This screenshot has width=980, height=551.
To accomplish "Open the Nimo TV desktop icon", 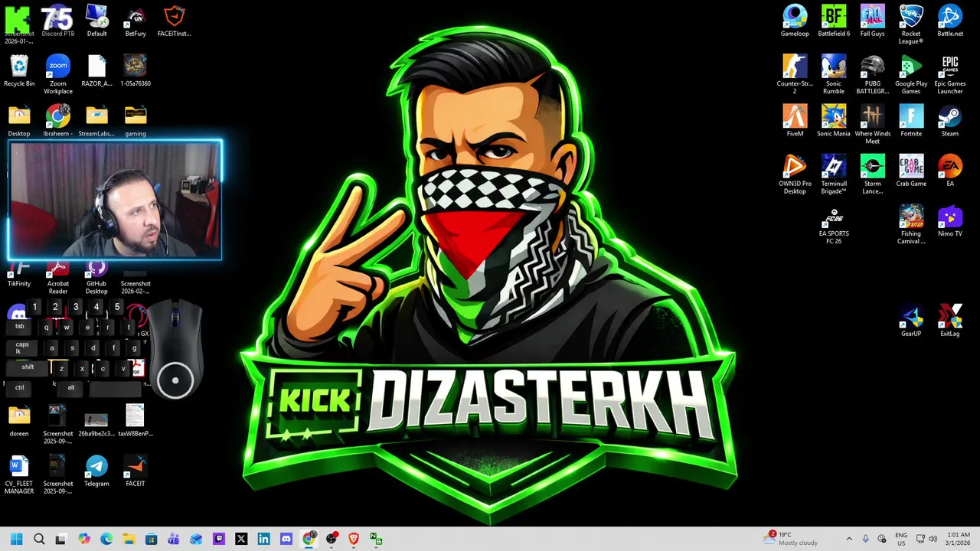I will click(x=950, y=221).
